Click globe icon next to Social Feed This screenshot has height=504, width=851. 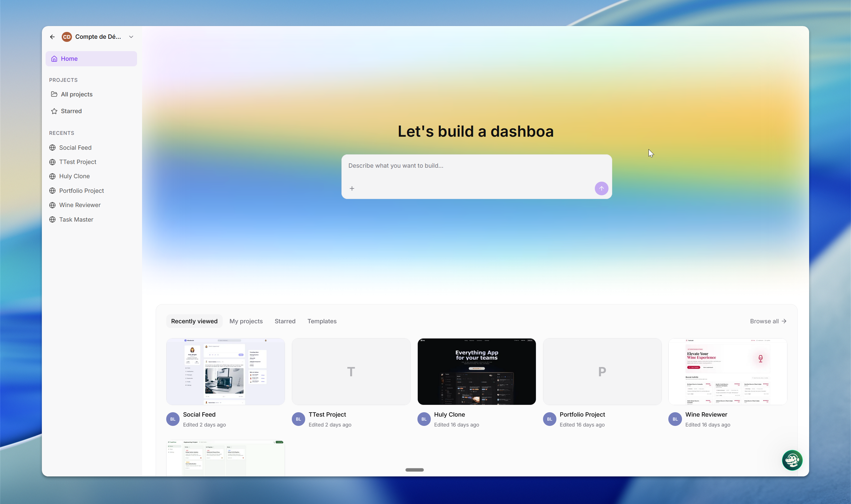point(52,148)
